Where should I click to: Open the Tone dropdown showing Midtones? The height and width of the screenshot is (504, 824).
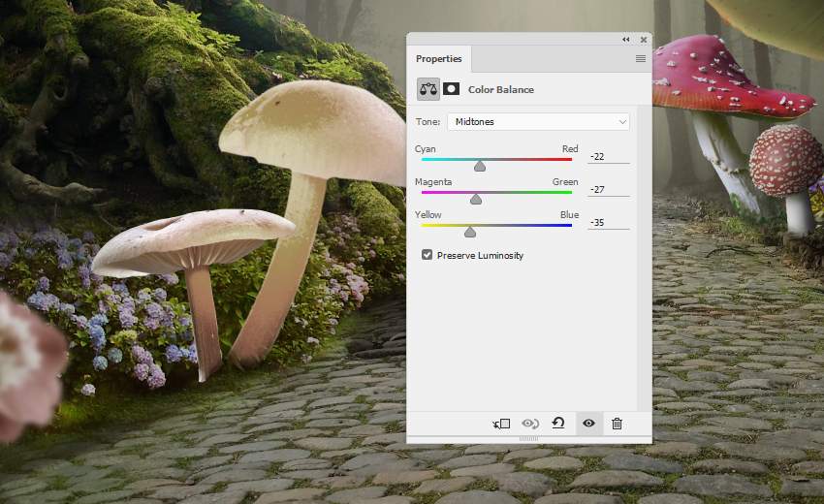click(x=538, y=121)
